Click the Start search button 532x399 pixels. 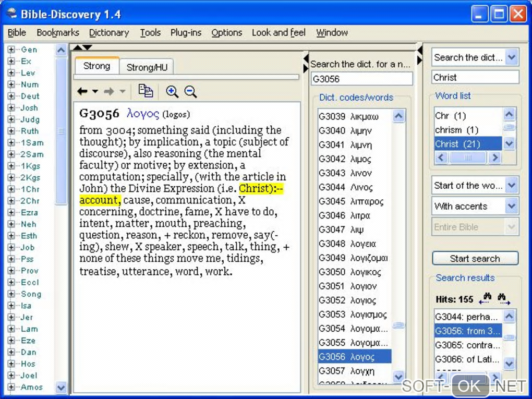(x=475, y=259)
